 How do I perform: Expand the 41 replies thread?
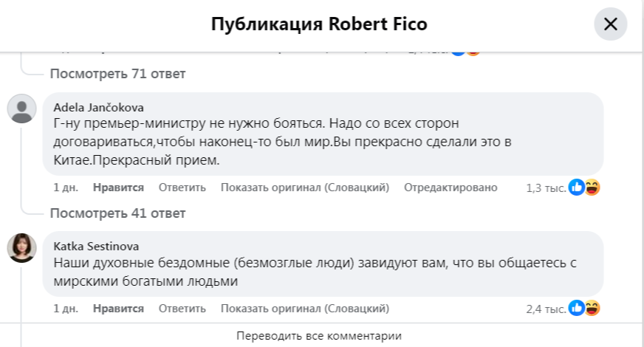coord(117,213)
